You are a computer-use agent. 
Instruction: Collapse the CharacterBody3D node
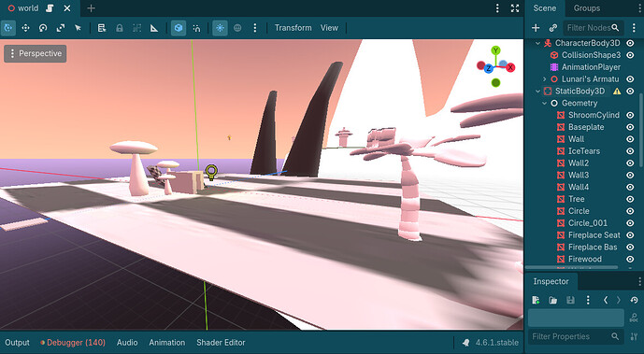537,43
